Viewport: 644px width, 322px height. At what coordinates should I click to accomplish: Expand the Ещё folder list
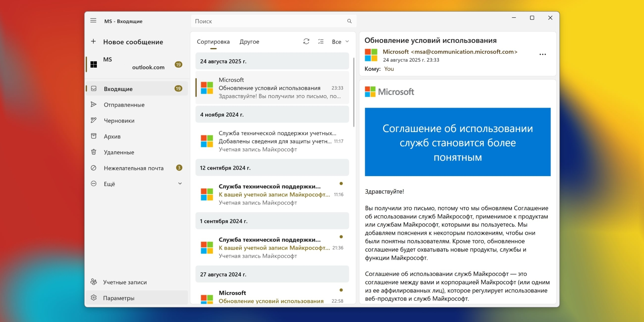point(180,184)
